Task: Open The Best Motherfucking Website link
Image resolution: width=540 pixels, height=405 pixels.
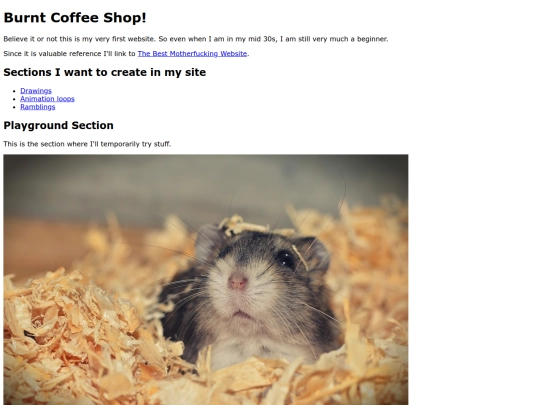Action: click(192, 54)
